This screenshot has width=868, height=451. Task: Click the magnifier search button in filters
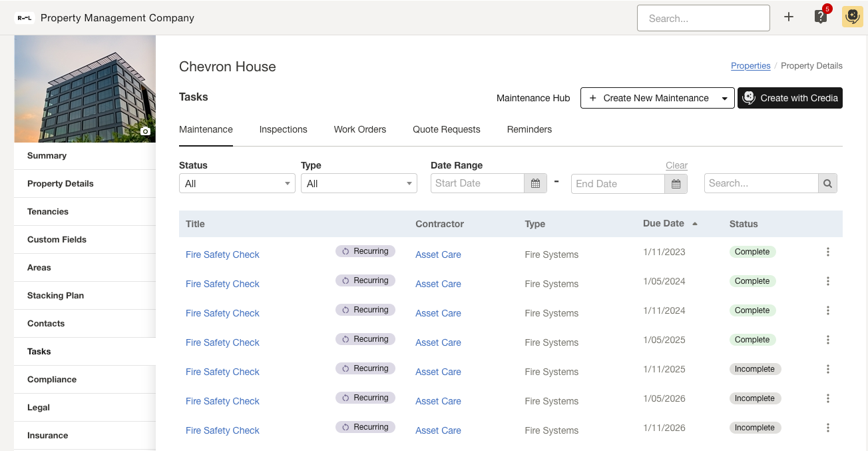(827, 183)
